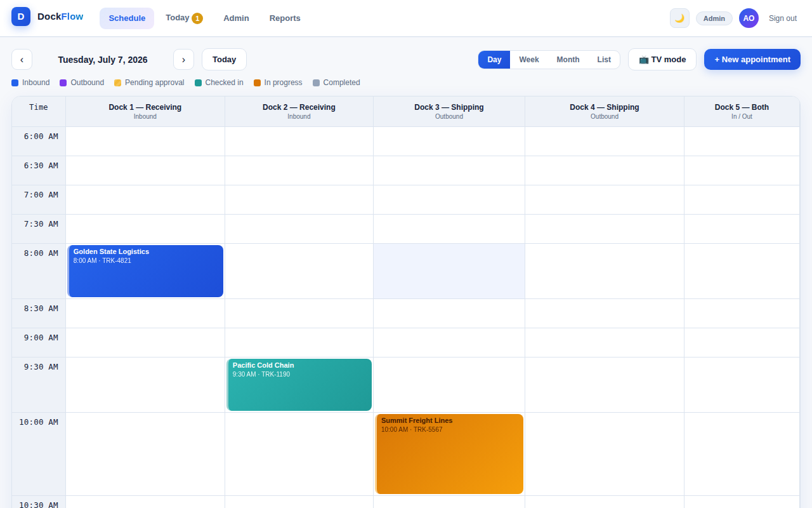Open the Admin navigation tab
Screen dimensions: 812x508
coord(236,18)
